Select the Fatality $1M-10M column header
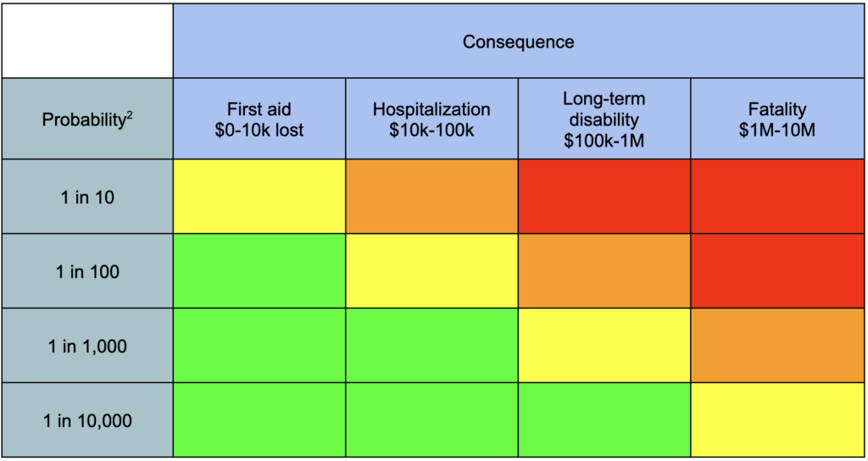 (777, 119)
